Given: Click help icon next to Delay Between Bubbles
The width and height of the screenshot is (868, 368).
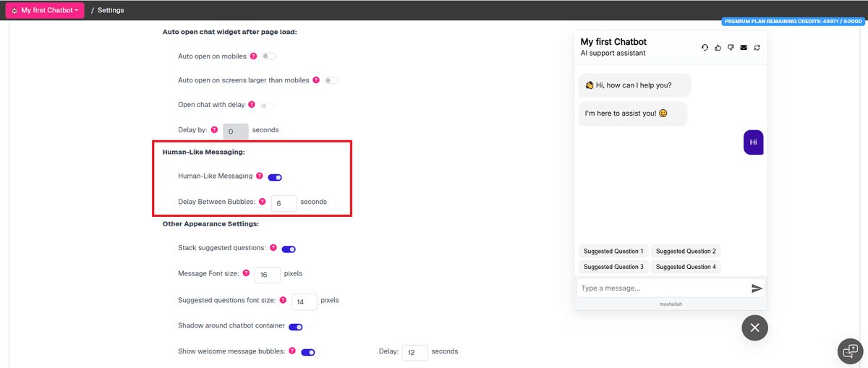Looking at the screenshot, I should coord(263,202).
